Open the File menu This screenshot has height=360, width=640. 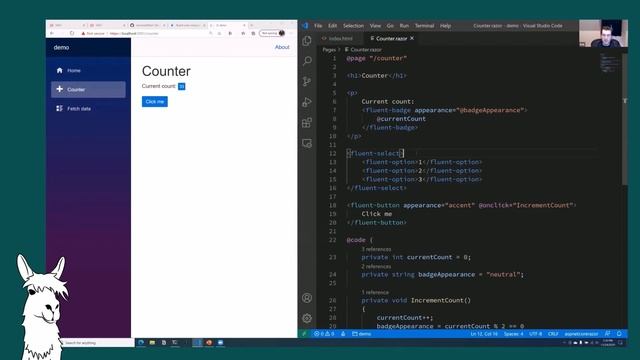[x=318, y=25]
